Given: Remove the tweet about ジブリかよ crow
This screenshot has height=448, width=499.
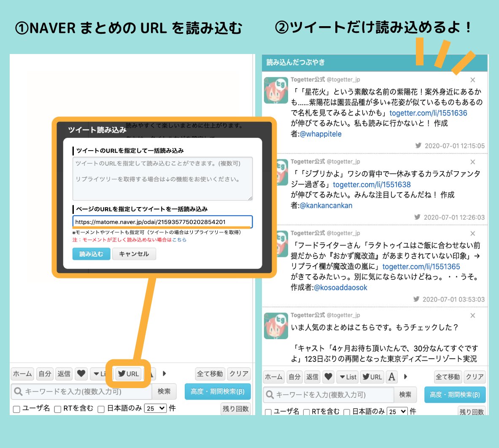Looking at the screenshot, I should coord(473,162).
